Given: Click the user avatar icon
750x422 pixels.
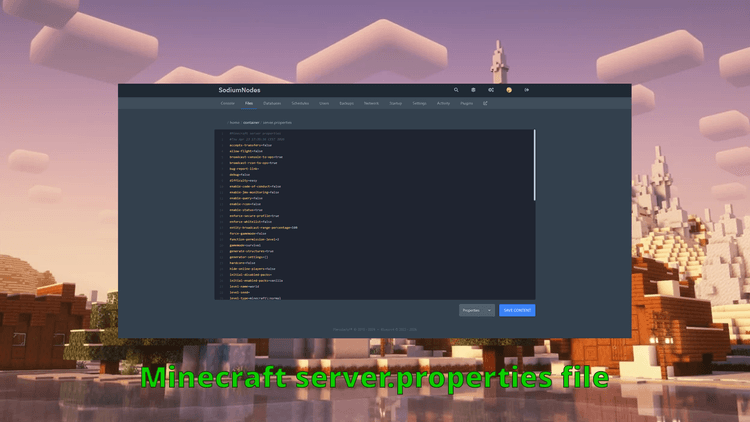Looking at the screenshot, I should pos(509,90).
